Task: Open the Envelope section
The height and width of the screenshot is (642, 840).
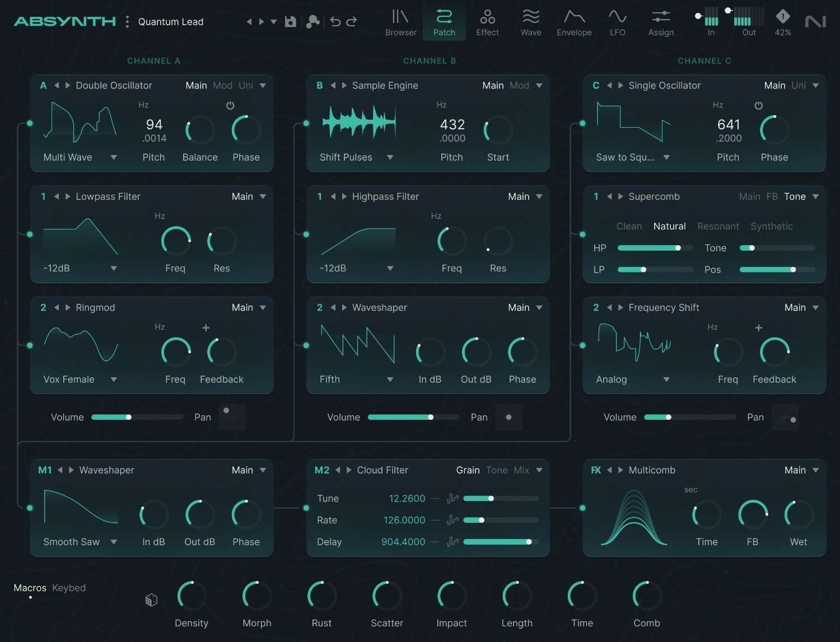Action: (573, 22)
